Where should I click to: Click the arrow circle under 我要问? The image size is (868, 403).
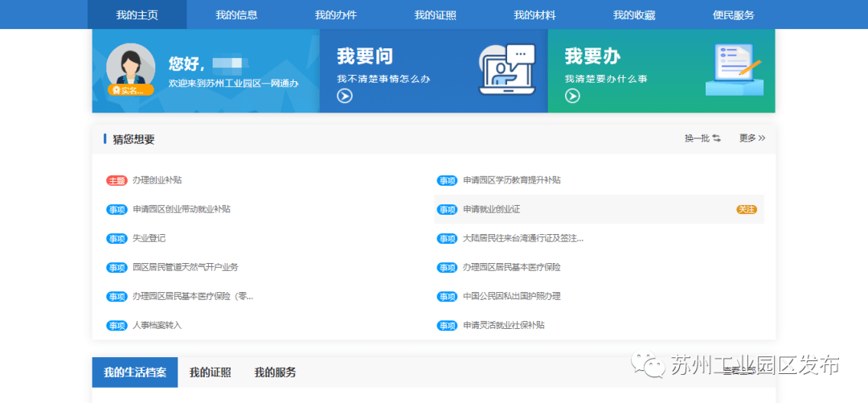345,97
